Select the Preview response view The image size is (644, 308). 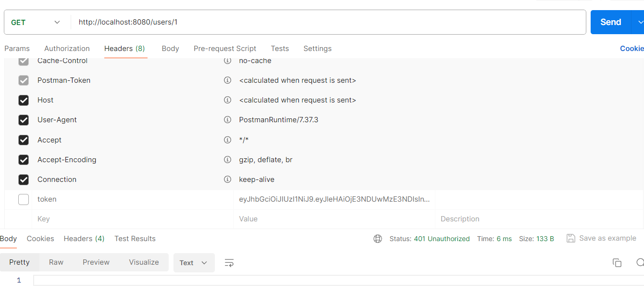[x=96, y=262]
